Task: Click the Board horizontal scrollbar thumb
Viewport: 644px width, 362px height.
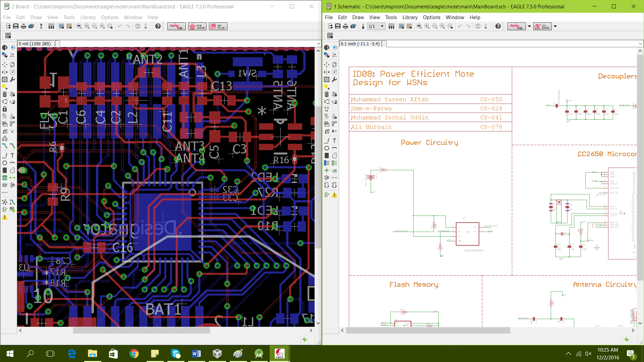Action: coord(141,330)
